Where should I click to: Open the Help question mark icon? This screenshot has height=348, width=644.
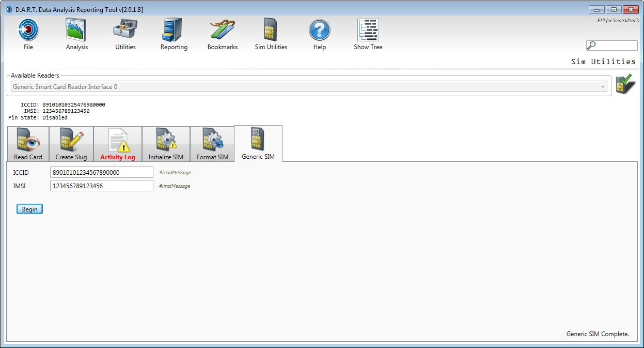point(320,29)
